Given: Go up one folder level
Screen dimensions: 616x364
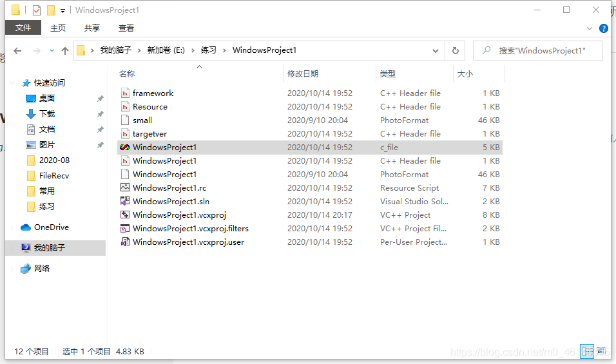Looking at the screenshot, I should [x=65, y=51].
